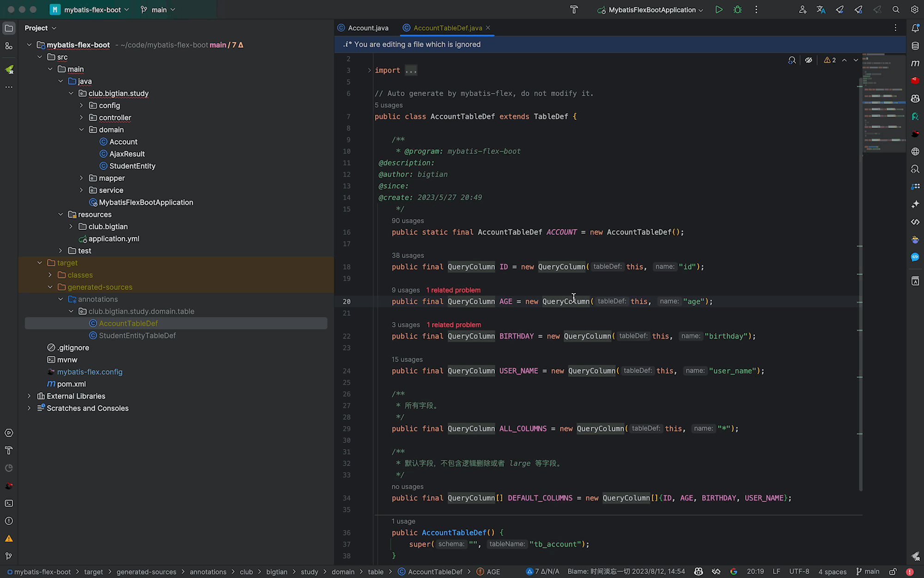Open the Project tool window folder icon
This screenshot has height=578, width=924.
[9, 28]
